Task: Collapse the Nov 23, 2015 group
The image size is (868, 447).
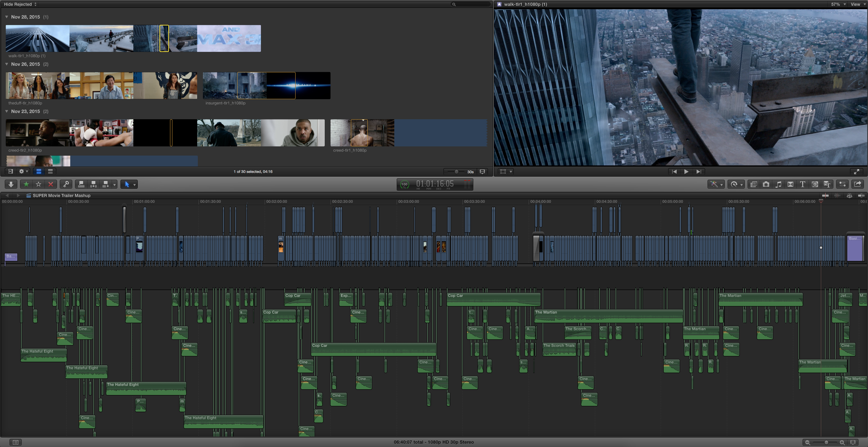Action: pos(6,111)
